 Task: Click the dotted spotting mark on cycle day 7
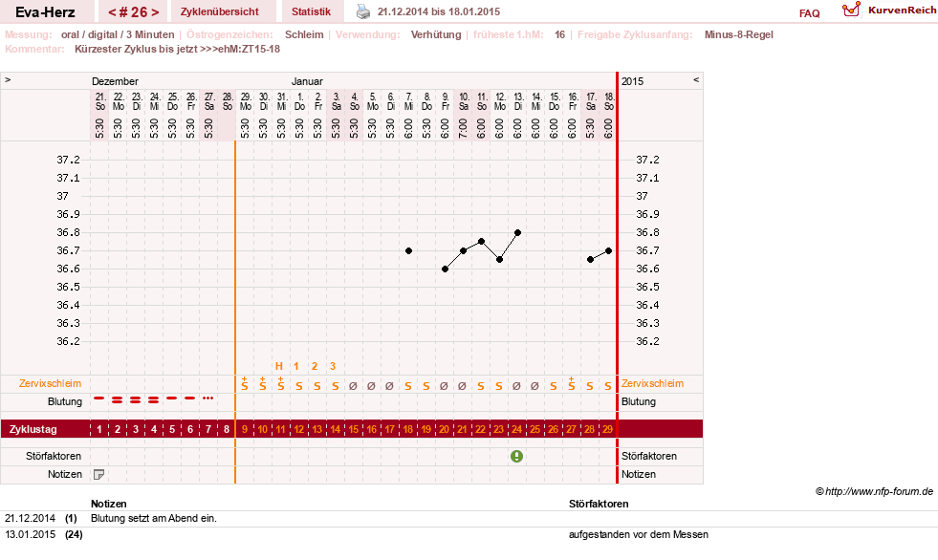coord(207,398)
